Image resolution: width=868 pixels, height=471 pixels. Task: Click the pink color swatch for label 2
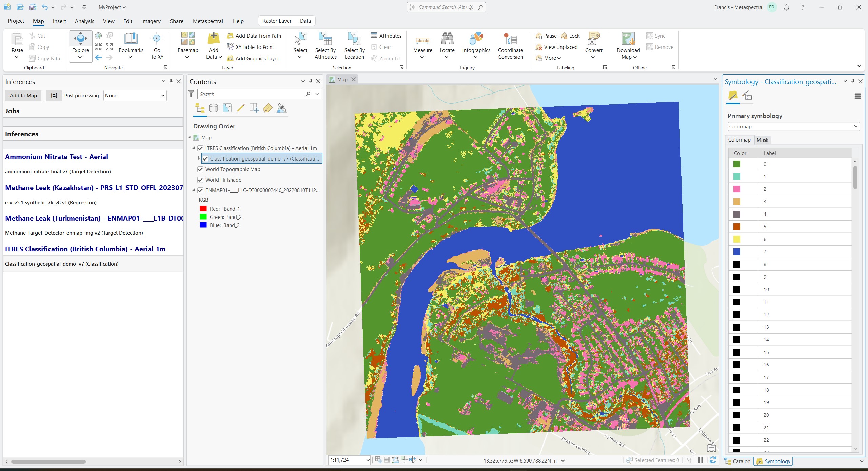pos(736,189)
